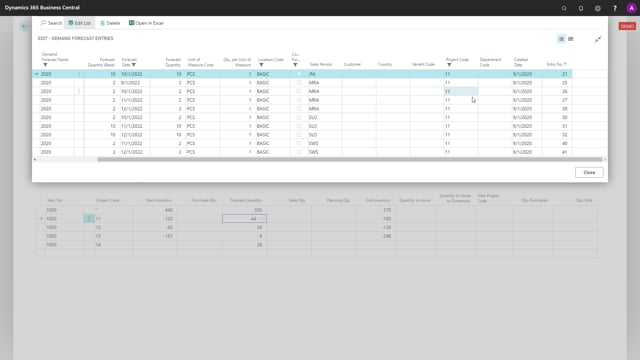Open the Project Code filter icon
Image resolution: width=640 pixels, height=360 pixels.
tap(449, 65)
